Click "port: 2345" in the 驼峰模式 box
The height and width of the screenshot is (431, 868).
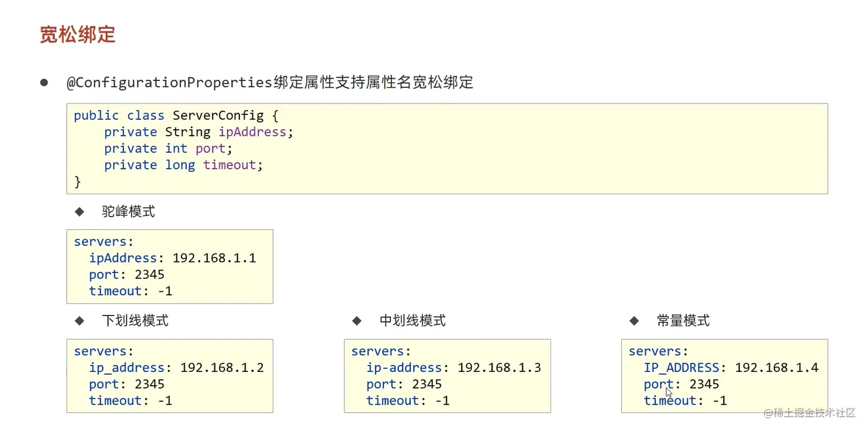[127, 275]
